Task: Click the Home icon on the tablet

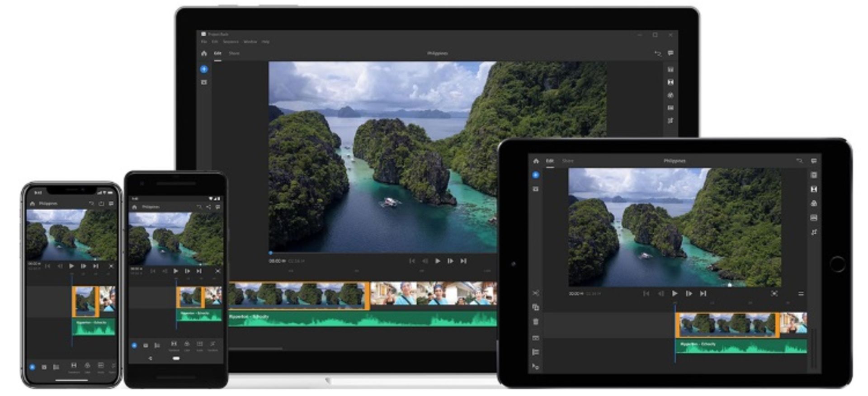Action: pos(536,161)
